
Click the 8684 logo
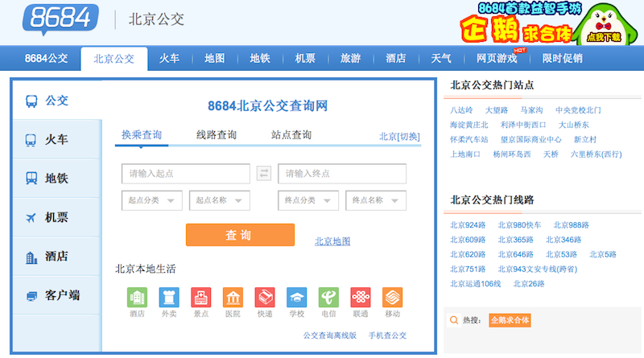click(60, 19)
